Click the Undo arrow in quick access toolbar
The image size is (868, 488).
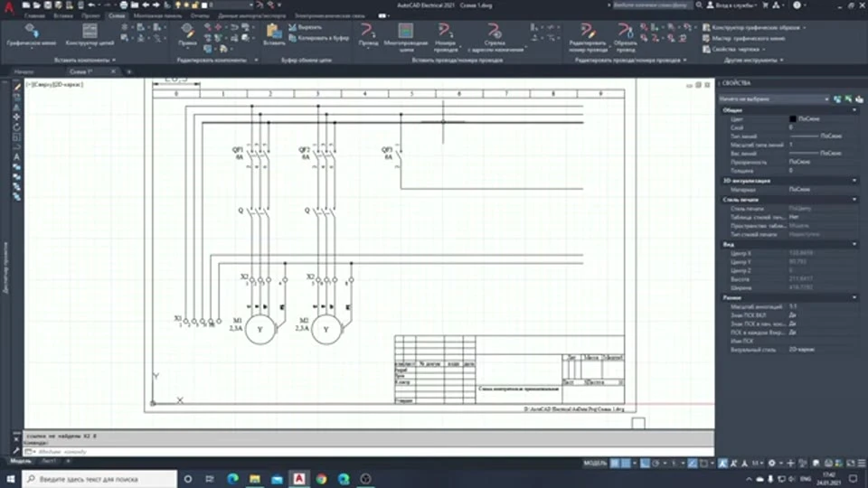[91, 5]
